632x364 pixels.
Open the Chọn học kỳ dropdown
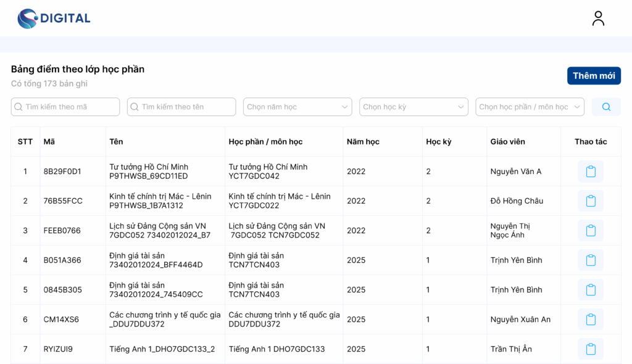click(414, 107)
